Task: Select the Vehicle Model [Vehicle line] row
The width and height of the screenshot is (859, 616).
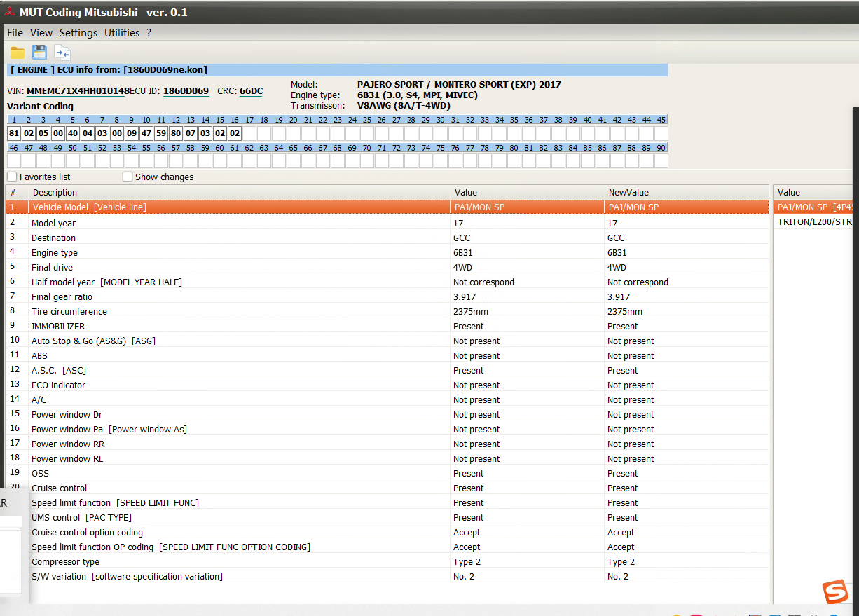Action: [387, 207]
